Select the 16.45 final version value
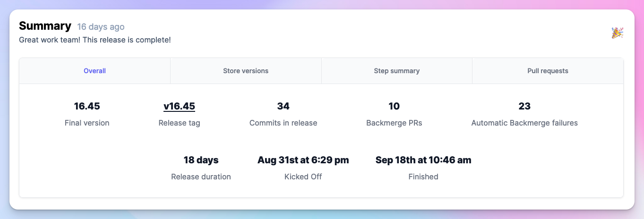This screenshot has height=219, width=644. [x=87, y=106]
